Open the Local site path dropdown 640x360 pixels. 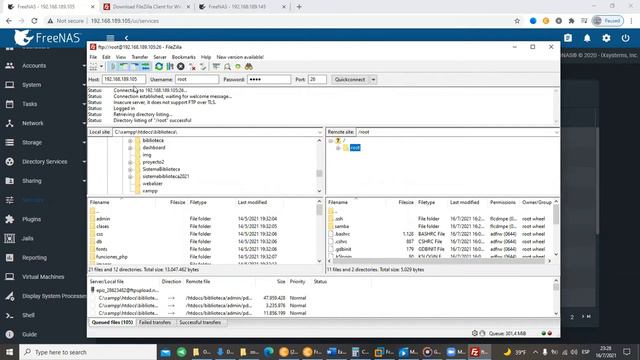coord(319,132)
